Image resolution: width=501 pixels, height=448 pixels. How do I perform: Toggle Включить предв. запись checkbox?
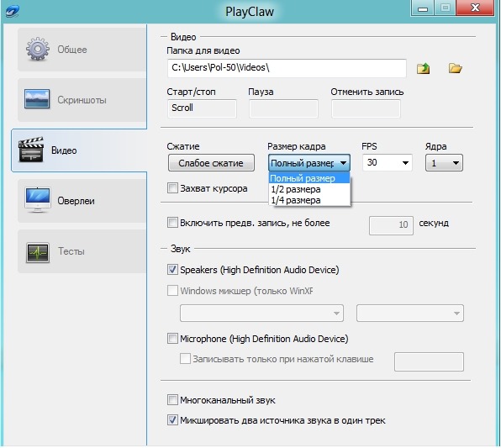click(172, 223)
